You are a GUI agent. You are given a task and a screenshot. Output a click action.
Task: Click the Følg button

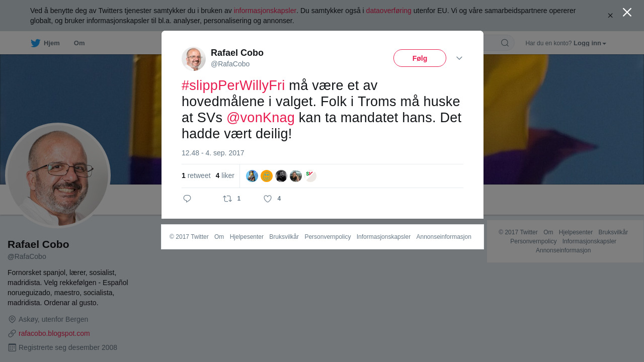(420, 58)
